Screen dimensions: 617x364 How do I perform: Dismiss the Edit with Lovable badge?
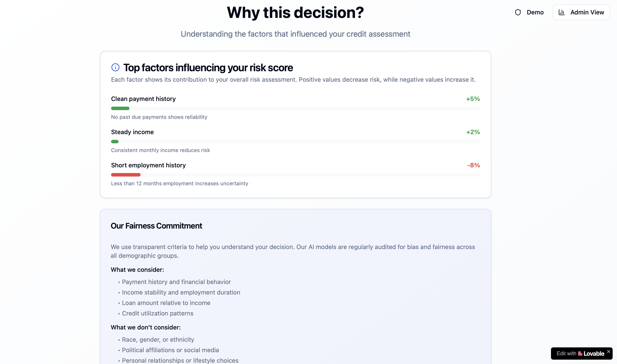click(x=608, y=352)
